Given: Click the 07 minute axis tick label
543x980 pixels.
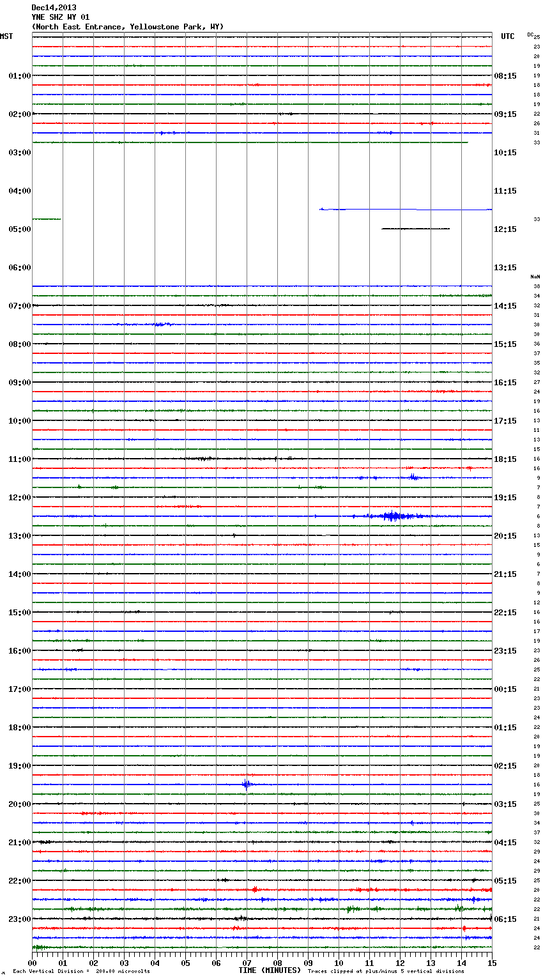Looking at the screenshot, I should pos(247,963).
